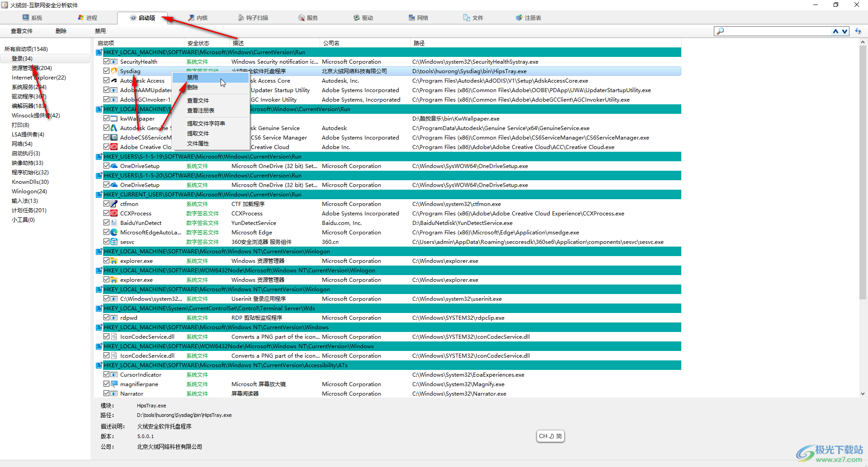Click the search-next down arrow
This screenshot has height=467, width=868.
tap(844, 31)
